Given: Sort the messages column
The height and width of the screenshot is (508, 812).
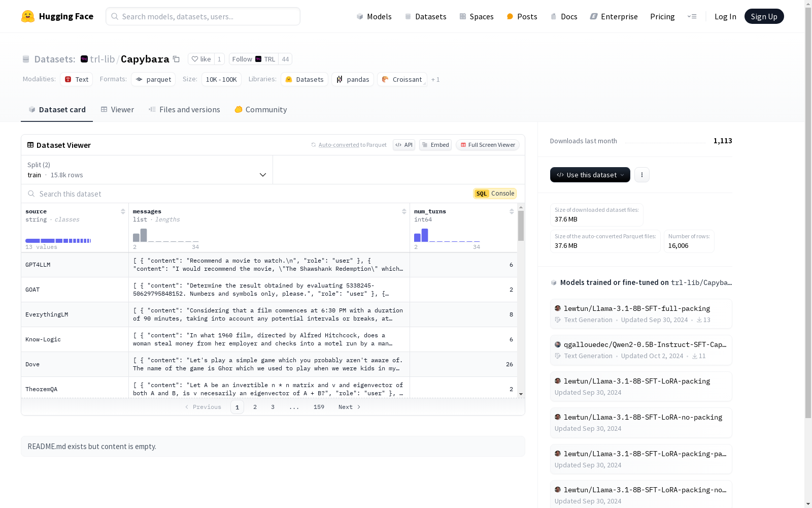Looking at the screenshot, I should (x=404, y=211).
